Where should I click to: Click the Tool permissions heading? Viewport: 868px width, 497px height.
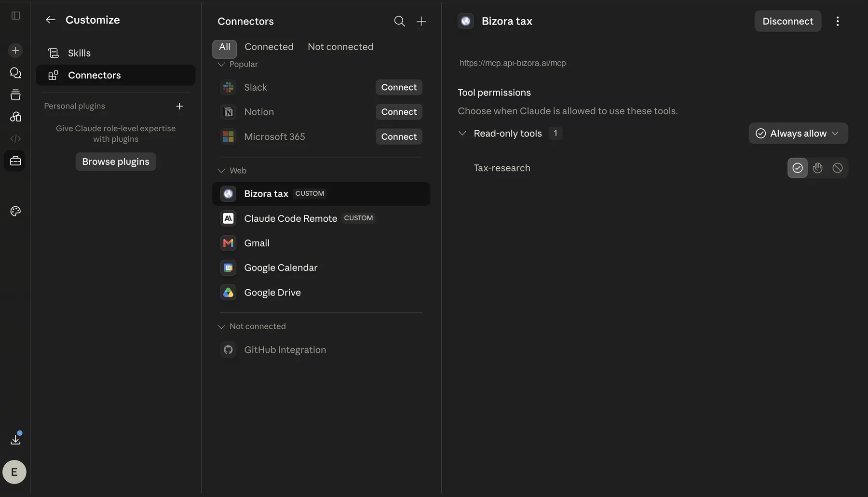(494, 93)
